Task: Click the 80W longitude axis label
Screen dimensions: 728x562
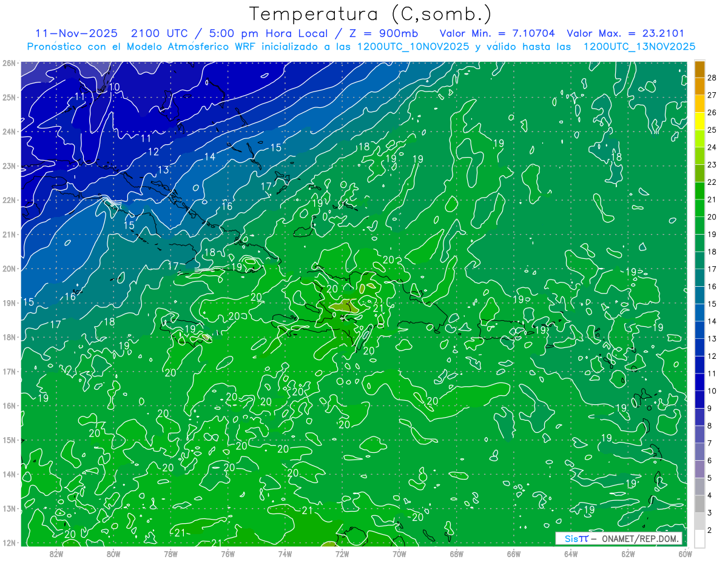Action: (113, 554)
